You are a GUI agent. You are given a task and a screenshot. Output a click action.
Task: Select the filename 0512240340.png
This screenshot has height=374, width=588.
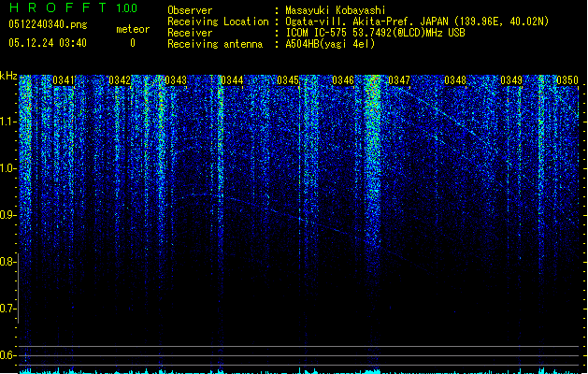click(x=48, y=24)
